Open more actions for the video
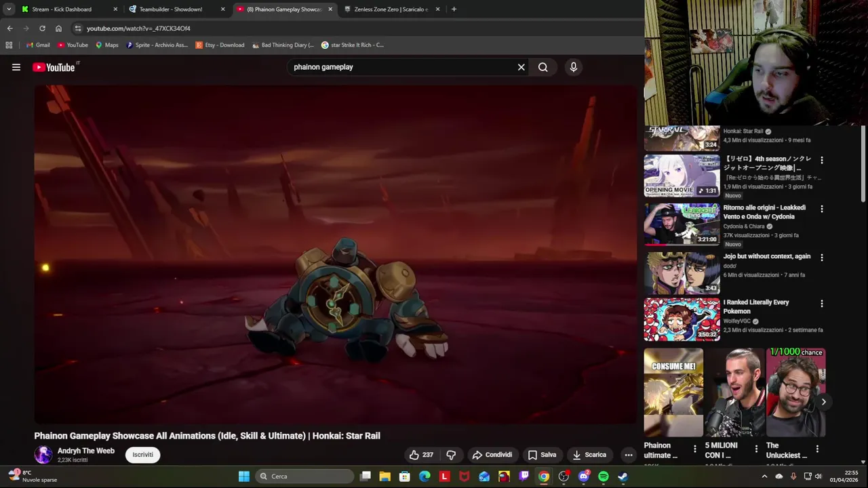 click(x=629, y=455)
